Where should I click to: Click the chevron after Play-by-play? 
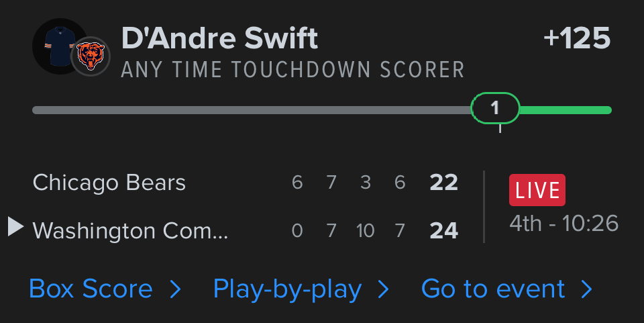(x=384, y=289)
